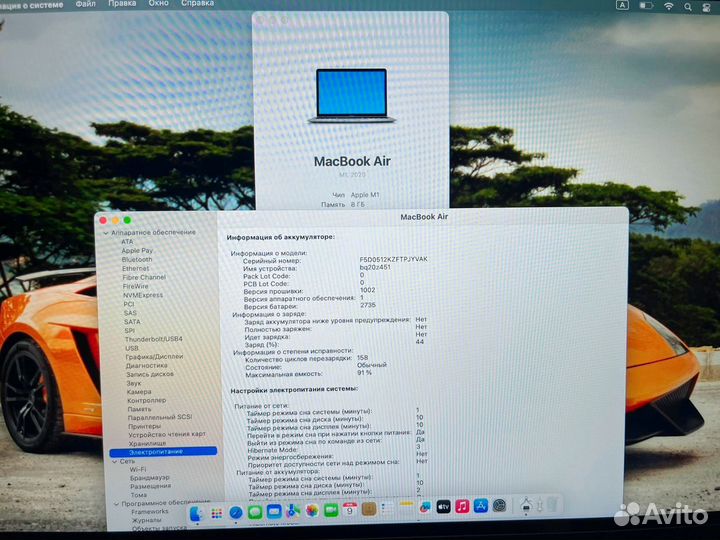Select SPI in the sidebar
The width and height of the screenshot is (720, 540).
point(129,331)
